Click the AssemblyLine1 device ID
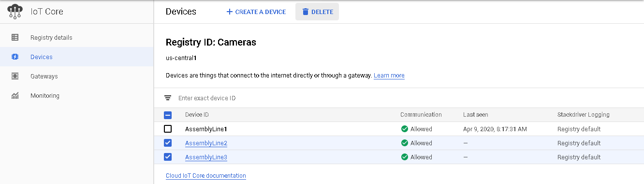This screenshot has height=184, width=644. tap(206, 129)
